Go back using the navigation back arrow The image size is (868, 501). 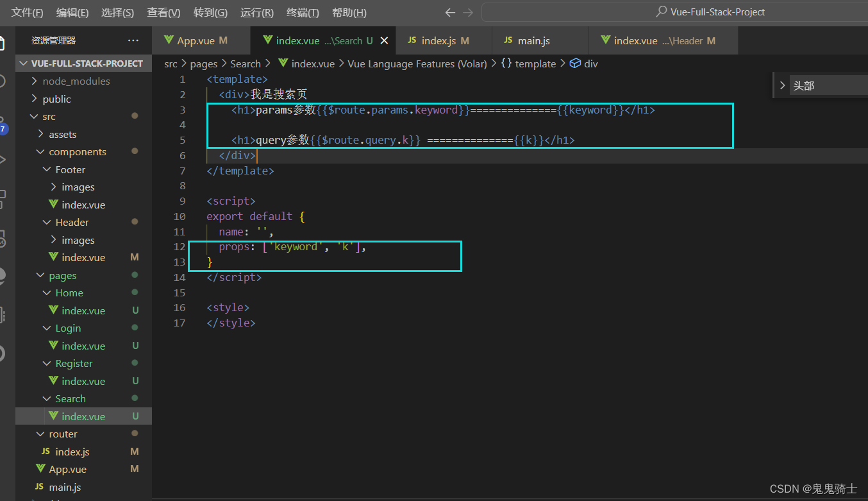click(x=450, y=12)
